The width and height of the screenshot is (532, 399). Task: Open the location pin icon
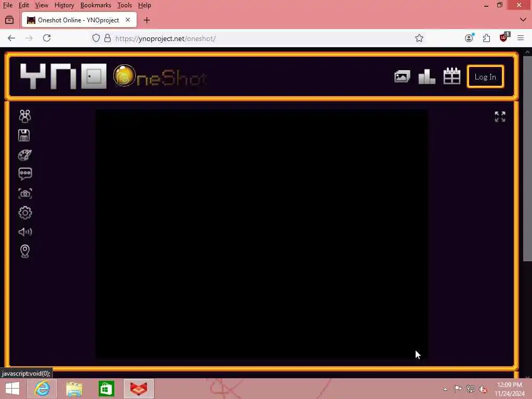coord(25,251)
